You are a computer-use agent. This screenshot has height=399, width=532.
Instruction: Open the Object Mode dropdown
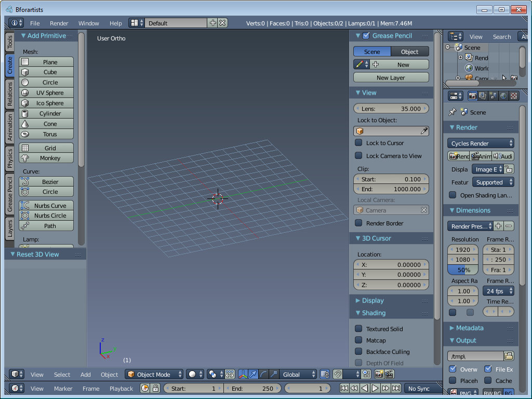point(155,374)
